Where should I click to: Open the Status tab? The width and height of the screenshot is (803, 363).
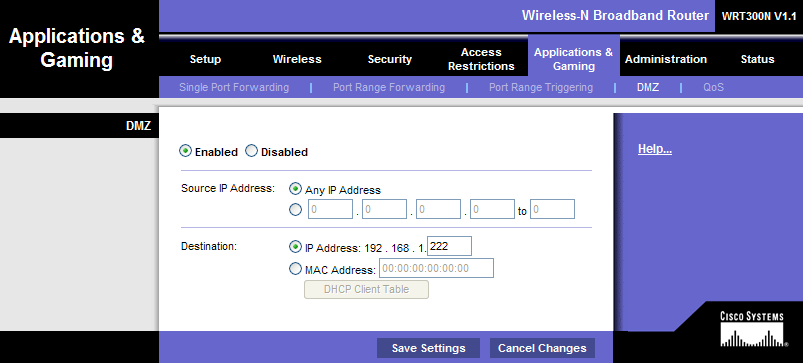757,59
